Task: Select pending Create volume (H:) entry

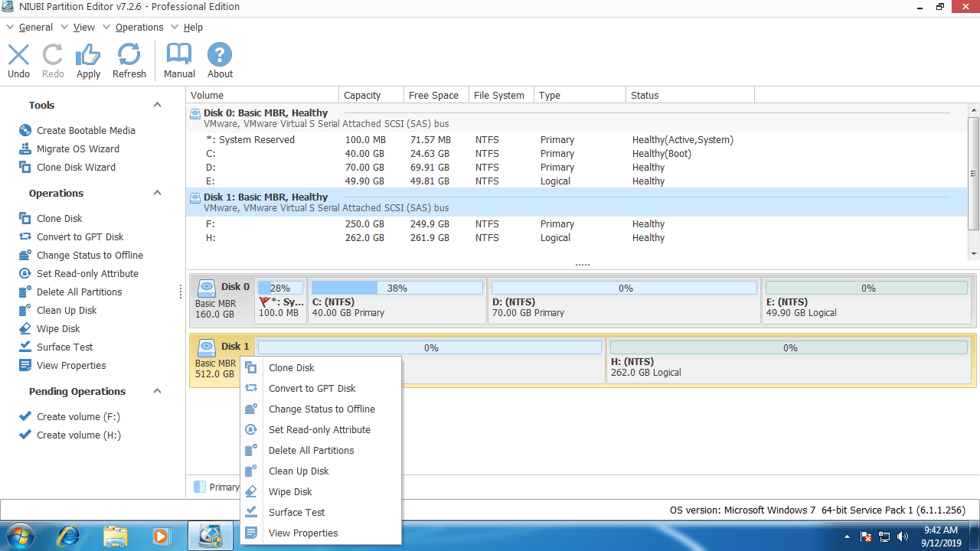Action: pos(78,435)
